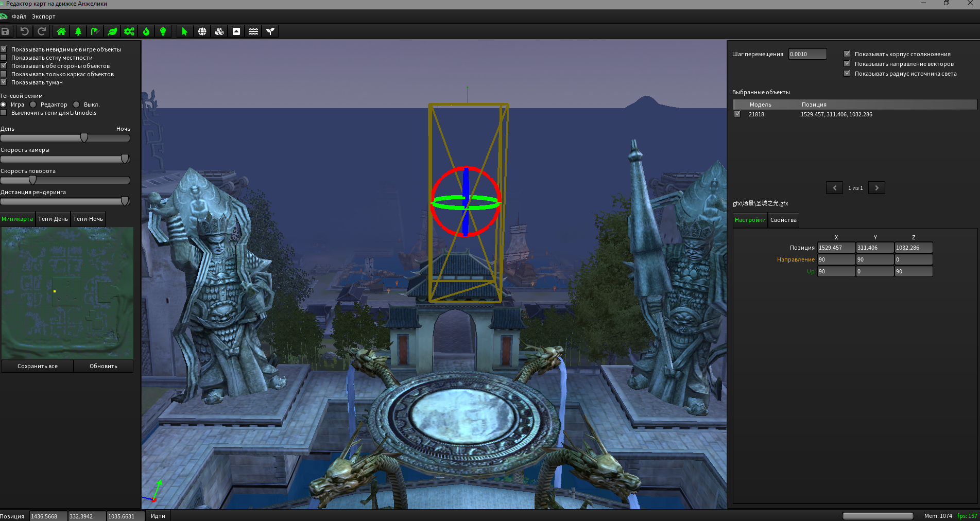Click Направление X input field

836,259
